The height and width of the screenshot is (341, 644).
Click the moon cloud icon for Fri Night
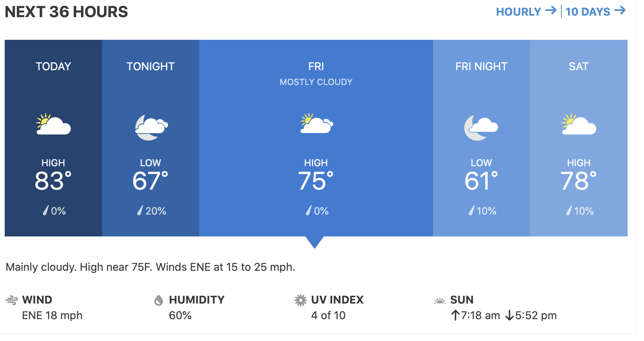coord(481,127)
